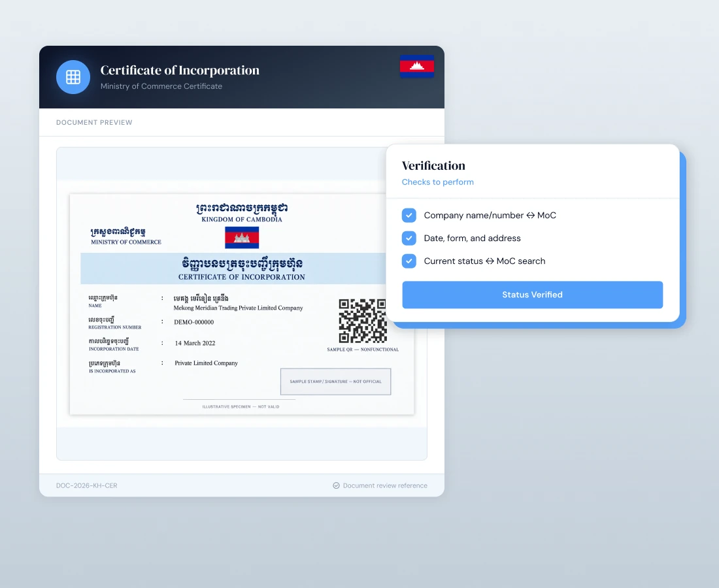Image resolution: width=719 pixels, height=588 pixels.
Task: Click the sample QR code
Action: tap(362, 321)
